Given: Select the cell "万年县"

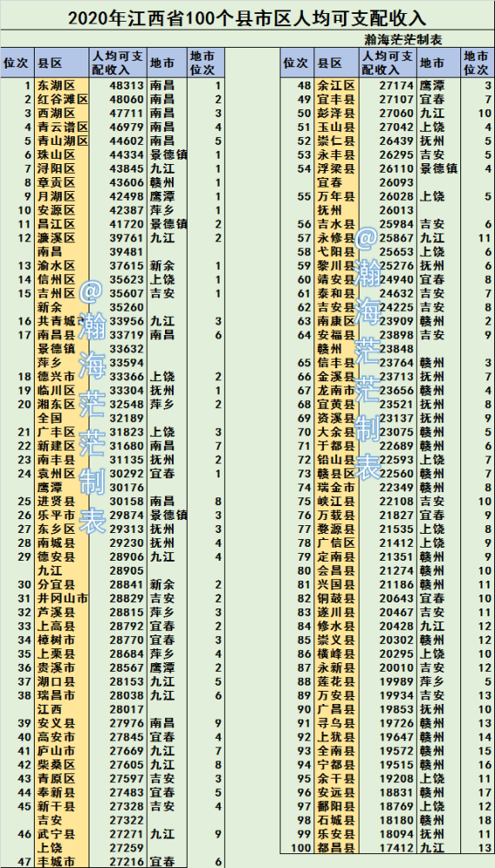Looking at the screenshot, I should click(x=335, y=196).
